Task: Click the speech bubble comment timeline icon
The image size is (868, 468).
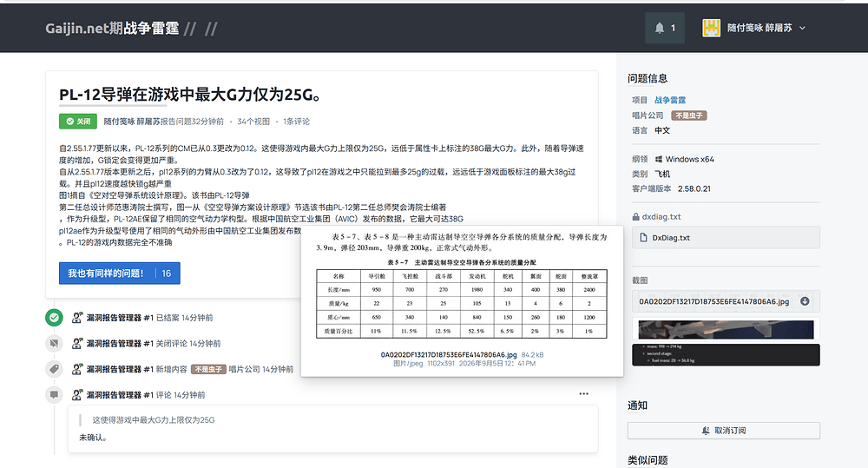Action: [54, 395]
